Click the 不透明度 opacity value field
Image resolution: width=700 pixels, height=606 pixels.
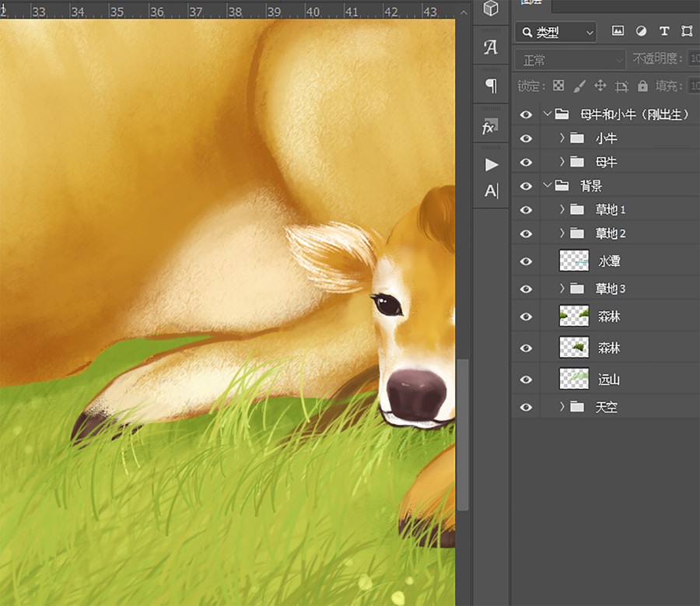pos(694,58)
